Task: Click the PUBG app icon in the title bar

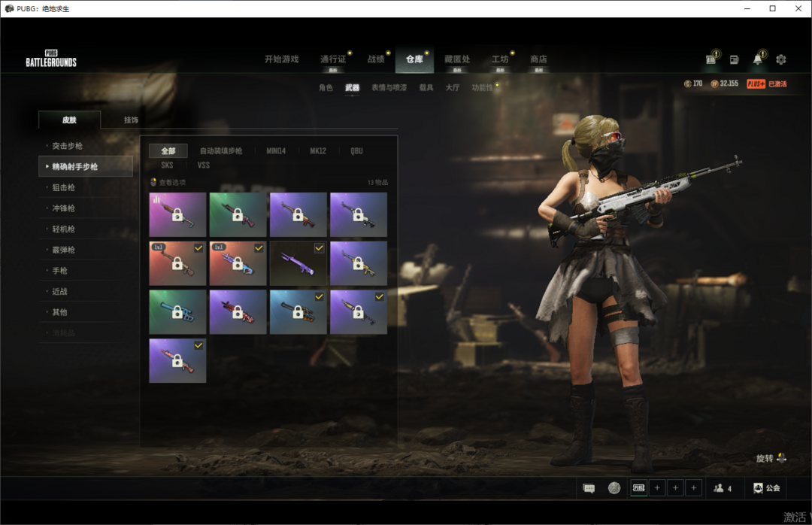Action: click(x=9, y=8)
